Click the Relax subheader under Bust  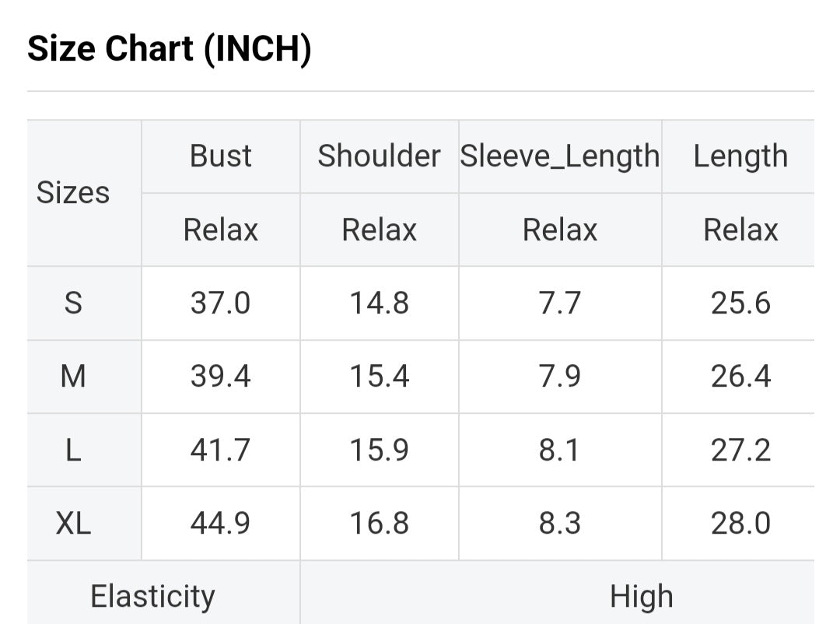[221, 230]
